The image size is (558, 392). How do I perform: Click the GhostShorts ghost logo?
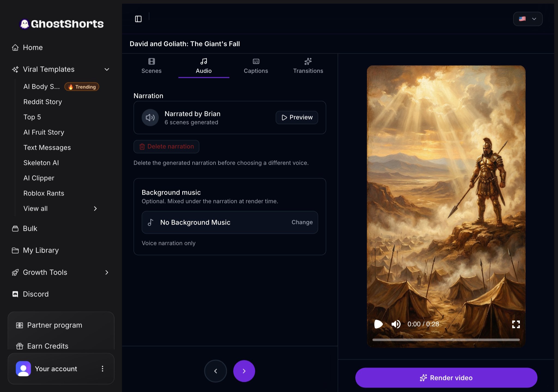(25, 24)
